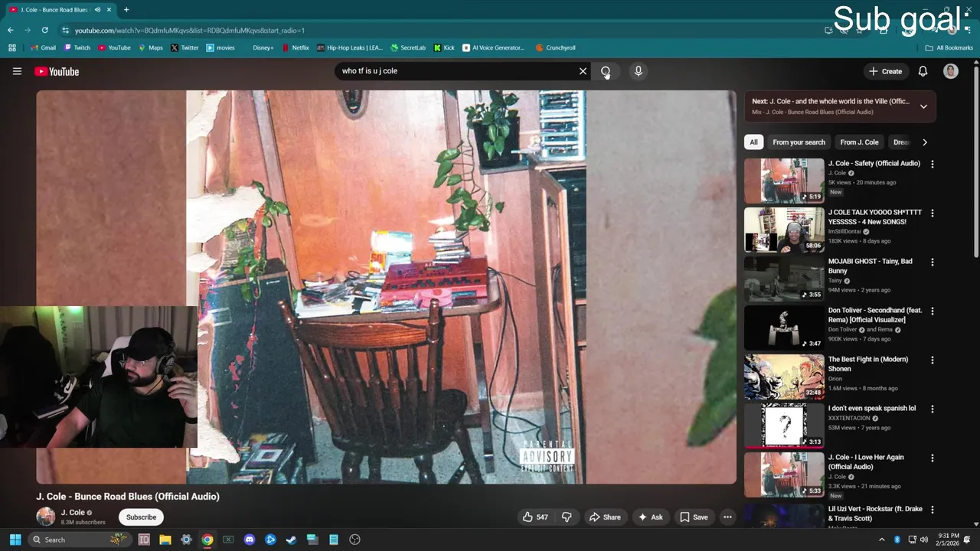This screenshot has height=551, width=980.
Task: Open options for Best Fight in Shonen video
Action: pyautogui.click(x=932, y=360)
